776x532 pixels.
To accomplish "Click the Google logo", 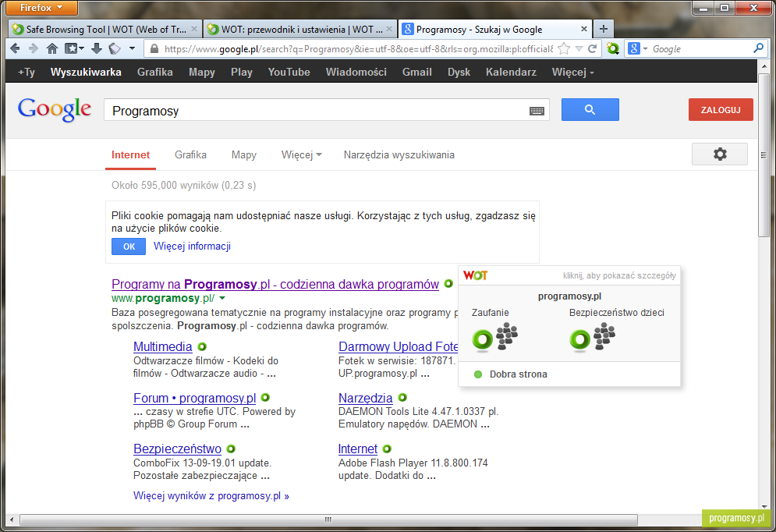I will [x=55, y=110].
